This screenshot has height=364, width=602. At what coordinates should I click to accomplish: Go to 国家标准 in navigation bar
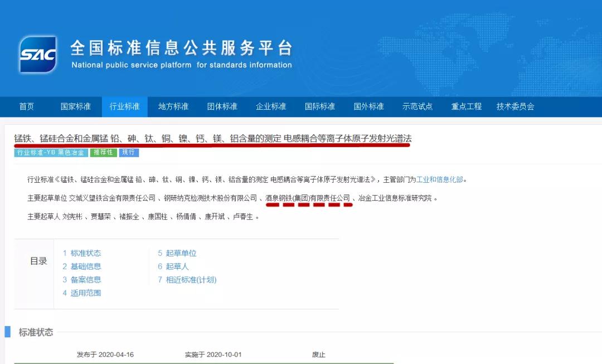pos(76,106)
